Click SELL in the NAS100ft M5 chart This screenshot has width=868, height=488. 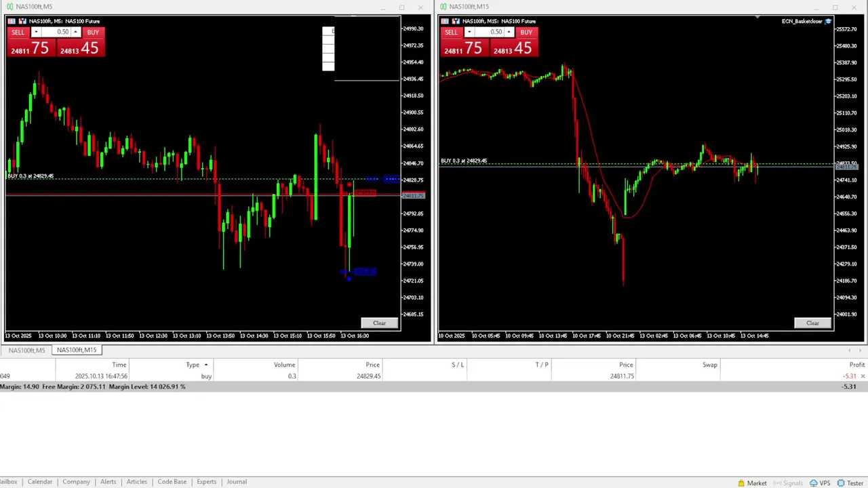18,32
